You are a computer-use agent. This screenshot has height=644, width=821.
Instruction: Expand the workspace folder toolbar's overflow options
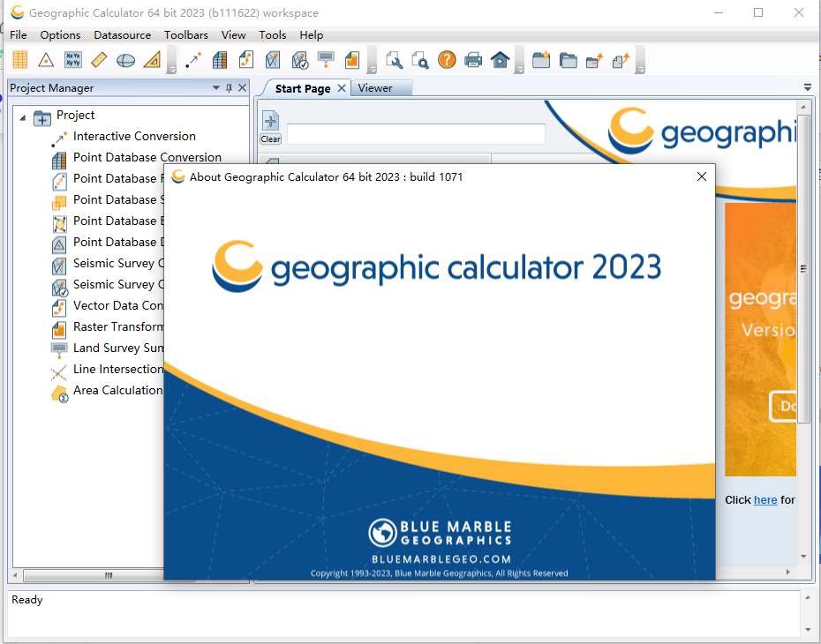(x=640, y=69)
